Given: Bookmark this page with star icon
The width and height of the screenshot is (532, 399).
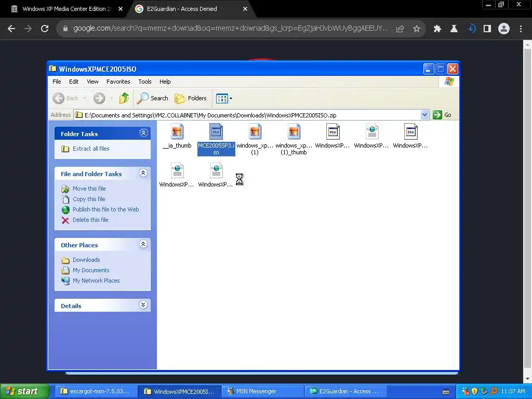Looking at the screenshot, I should click(417, 29).
